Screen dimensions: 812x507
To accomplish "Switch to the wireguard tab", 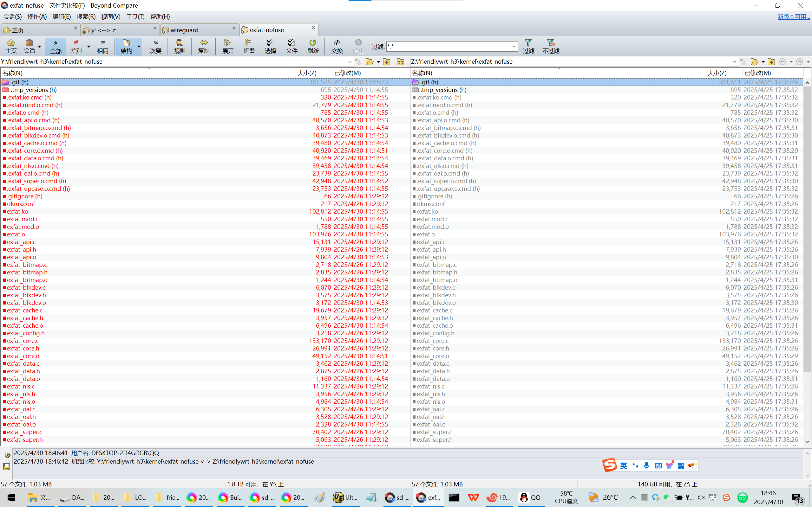I will (184, 30).
